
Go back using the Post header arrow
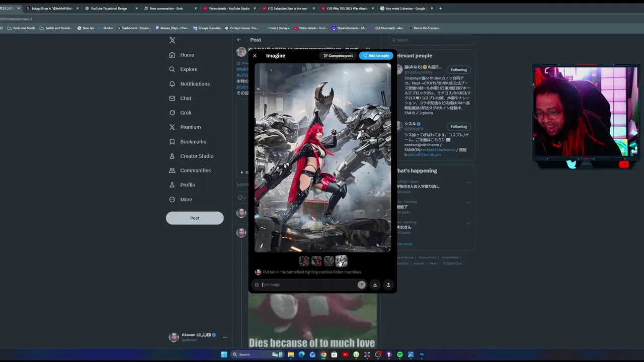pos(239,40)
